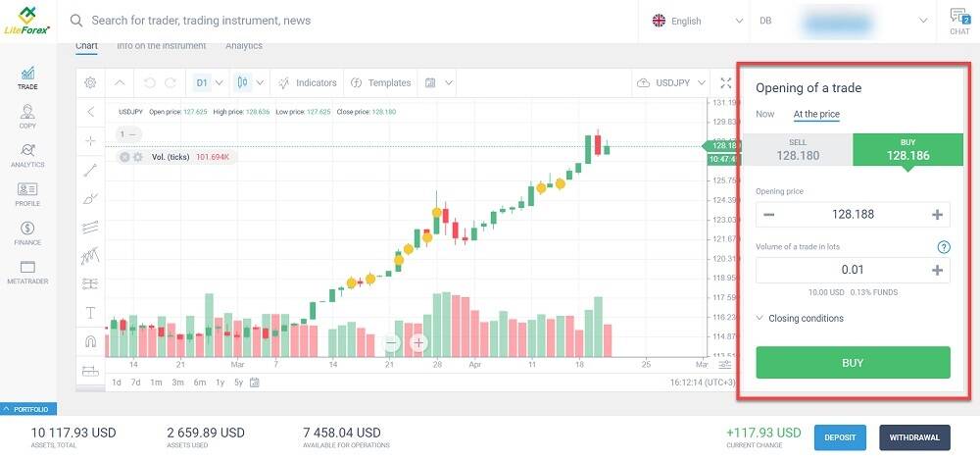Redo last chart action
This screenshot has height=460, width=980.
(170, 82)
